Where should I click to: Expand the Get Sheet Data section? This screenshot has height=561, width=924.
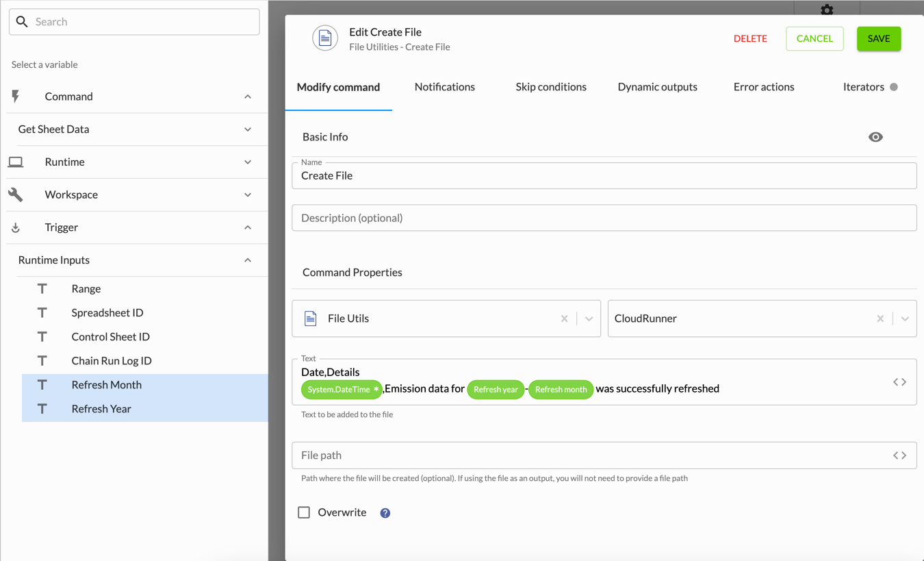click(x=248, y=129)
